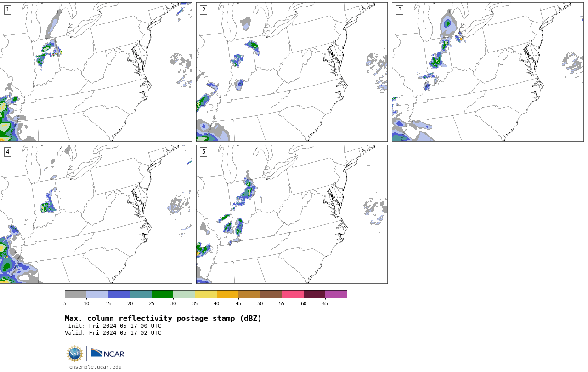Viewport: 588px width, 372px height.
Task: Open ensemble member 3 reflectivity map
Action: [487, 72]
